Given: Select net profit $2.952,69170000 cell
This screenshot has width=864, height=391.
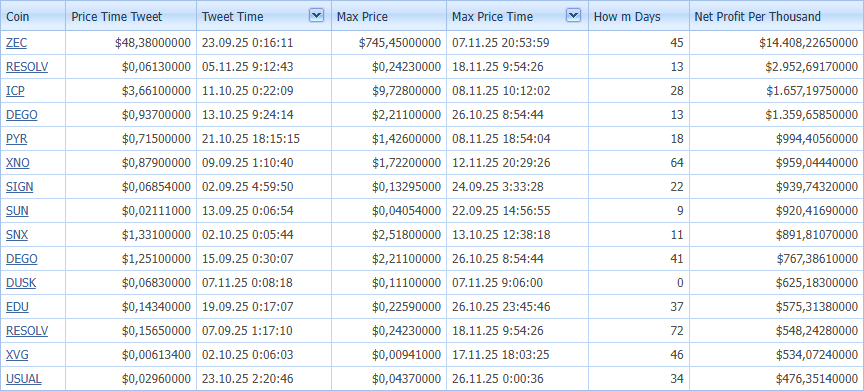Looking at the screenshot, I should click(x=776, y=67).
